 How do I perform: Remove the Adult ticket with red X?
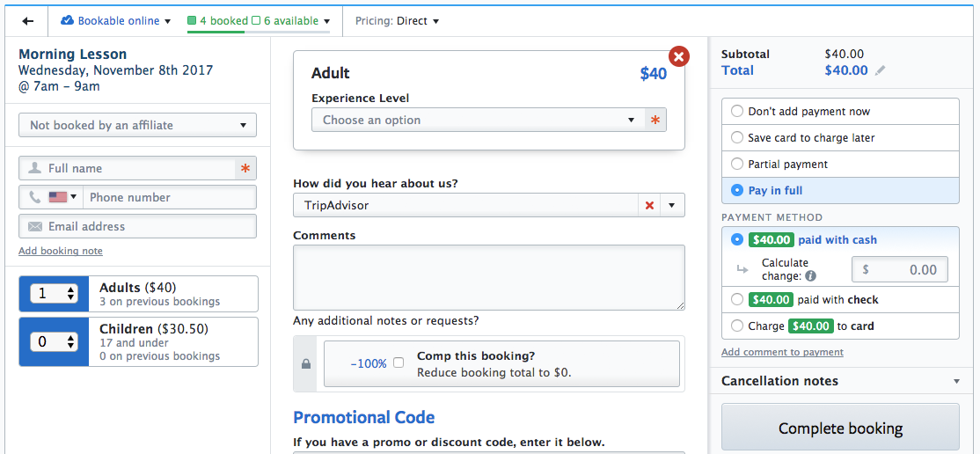(x=678, y=57)
